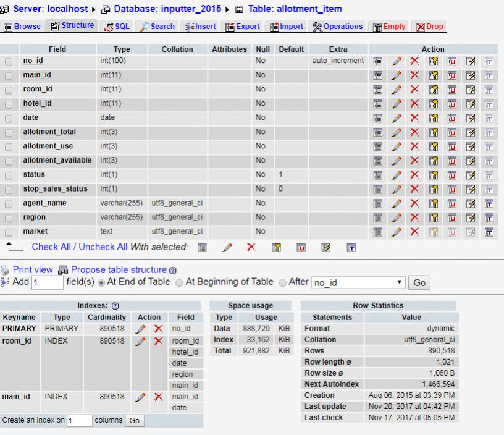Click Go button to add fields

coord(419,282)
